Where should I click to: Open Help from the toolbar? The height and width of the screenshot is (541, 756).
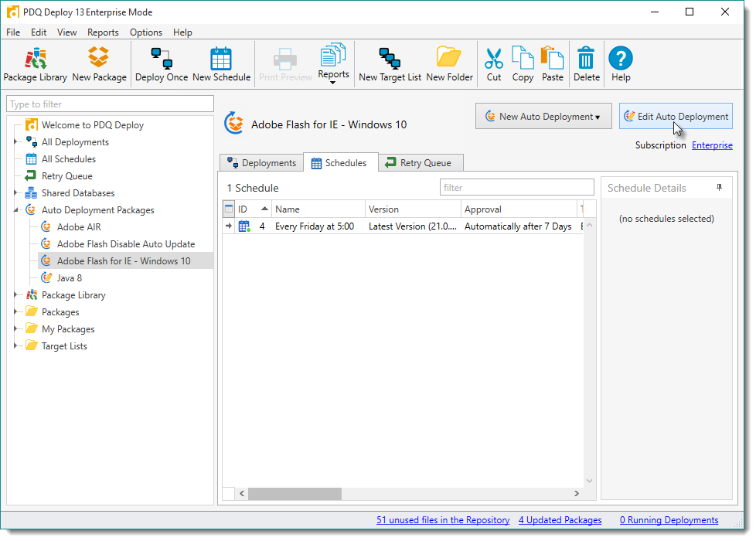[x=621, y=63]
